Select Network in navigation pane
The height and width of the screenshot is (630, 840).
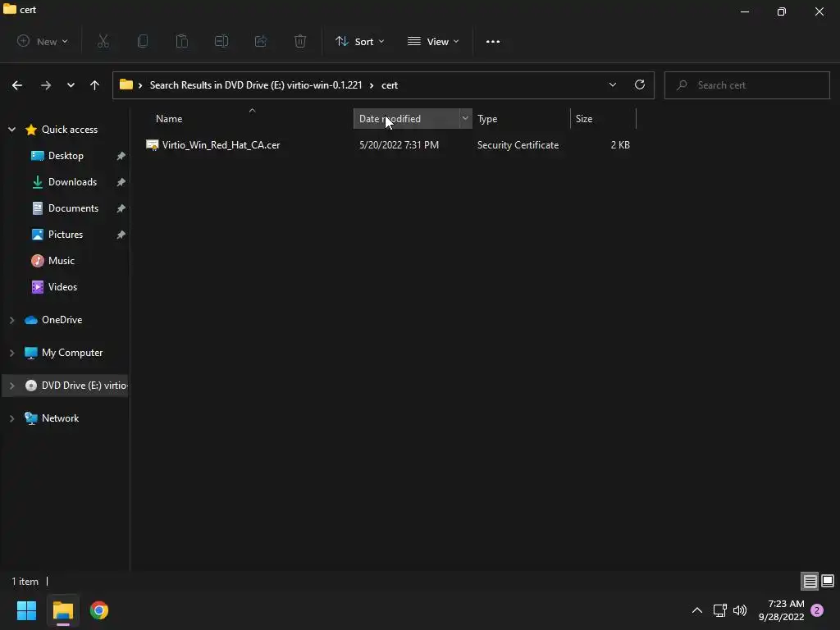point(60,418)
